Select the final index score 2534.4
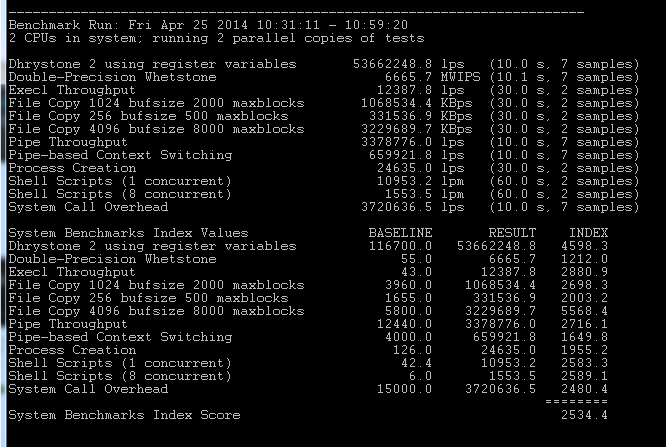The image size is (666, 447). tap(584, 415)
